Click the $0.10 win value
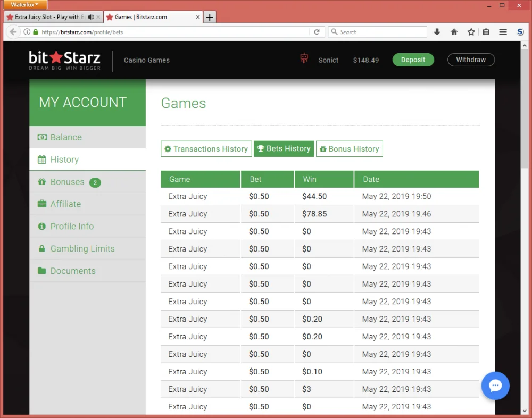This screenshot has height=418, width=532. 312,372
